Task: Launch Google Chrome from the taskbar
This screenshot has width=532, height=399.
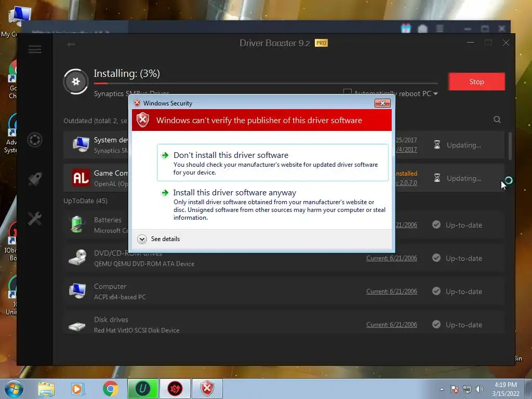Action: coord(110,389)
